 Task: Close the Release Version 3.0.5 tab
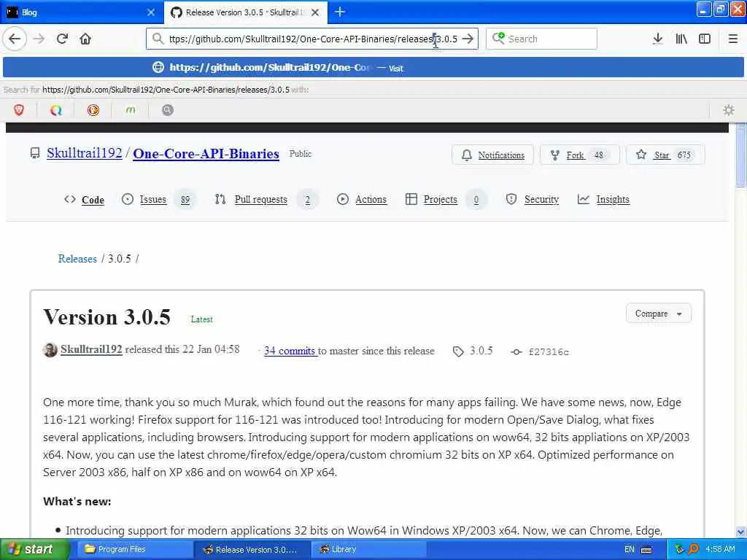(x=315, y=12)
